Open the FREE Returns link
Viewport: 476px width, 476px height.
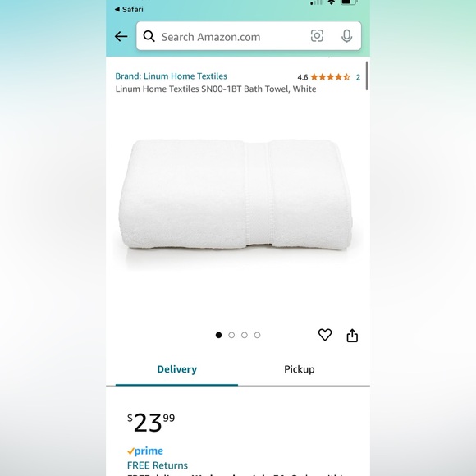(158, 465)
